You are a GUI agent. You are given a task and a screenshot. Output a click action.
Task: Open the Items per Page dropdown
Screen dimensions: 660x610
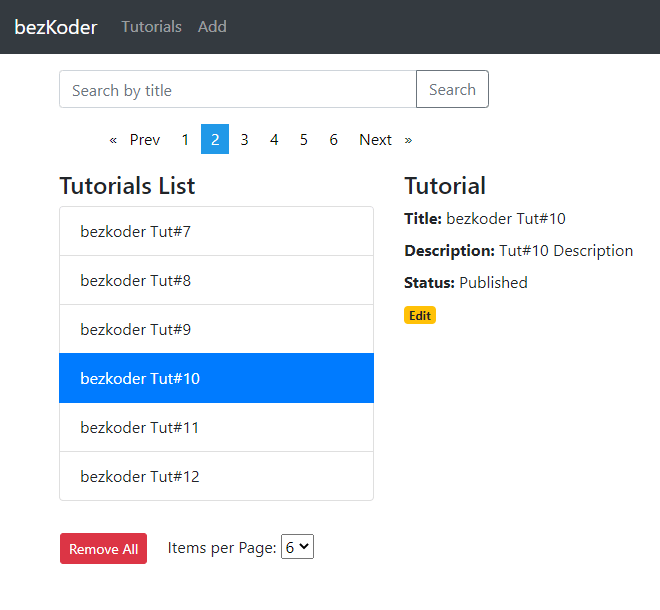(298, 547)
